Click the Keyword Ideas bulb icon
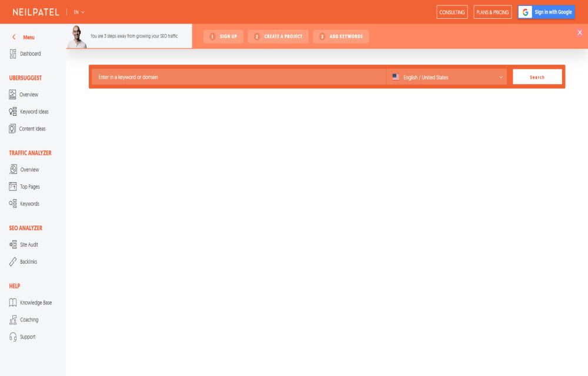This screenshot has height=376, width=588. pos(13,112)
